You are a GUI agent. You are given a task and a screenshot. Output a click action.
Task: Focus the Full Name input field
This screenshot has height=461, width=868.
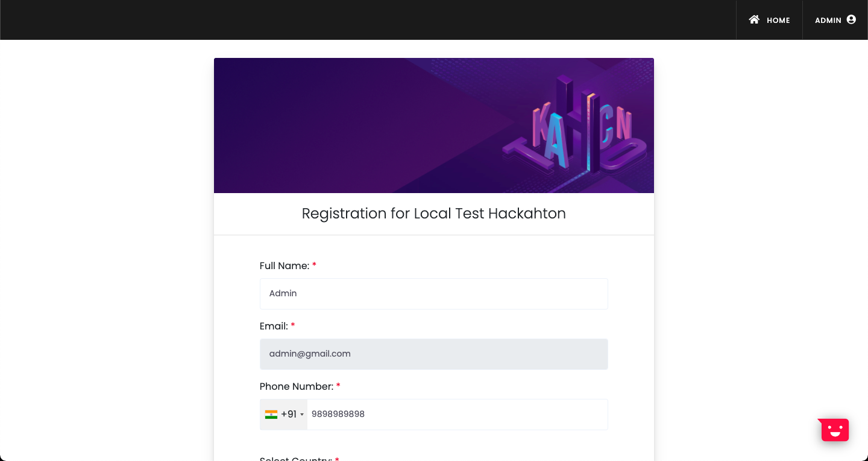[433, 294]
